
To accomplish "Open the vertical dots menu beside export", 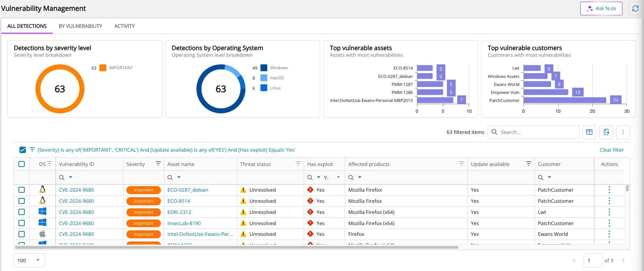I will click(623, 132).
